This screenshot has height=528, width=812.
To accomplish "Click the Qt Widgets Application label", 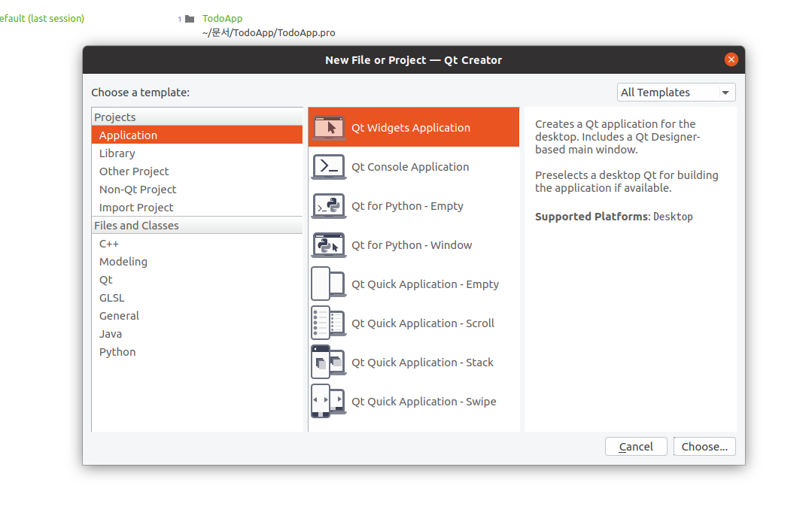I will [411, 128].
